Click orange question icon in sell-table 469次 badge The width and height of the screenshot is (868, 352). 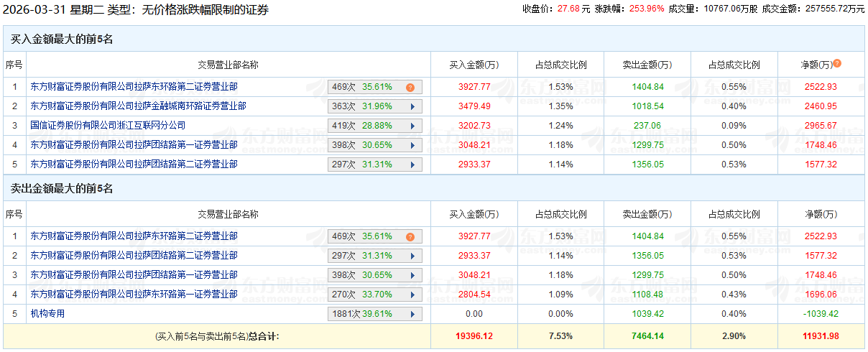click(x=410, y=237)
